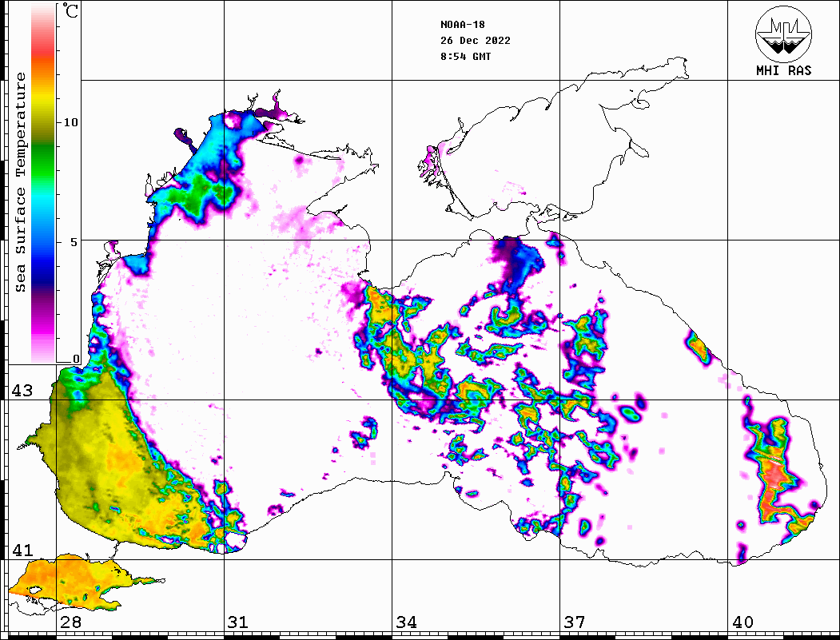This screenshot has width=840, height=640.
Task: Click latitude label '41'
Action: 22,551
